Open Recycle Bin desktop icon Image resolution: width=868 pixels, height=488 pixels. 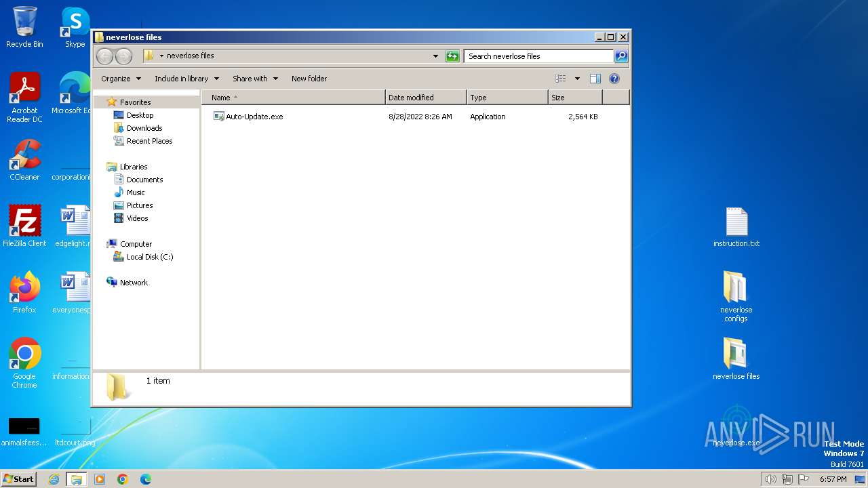pyautogui.click(x=24, y=27)
